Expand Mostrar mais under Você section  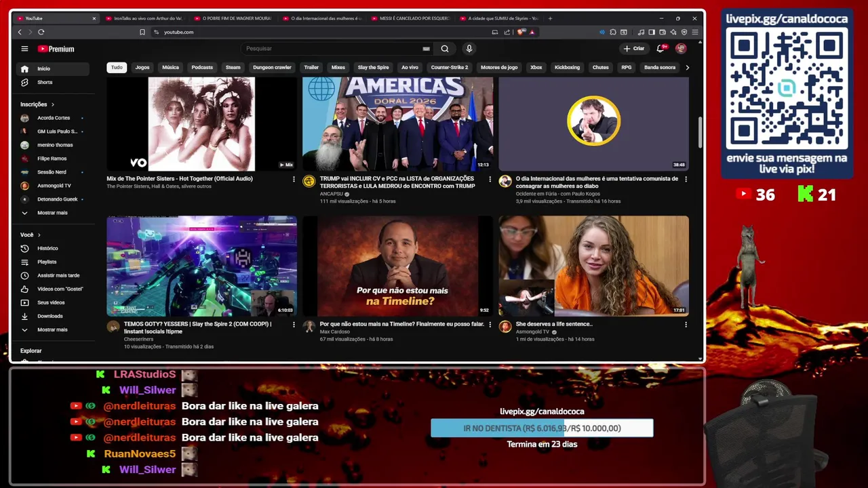point(52,329)
